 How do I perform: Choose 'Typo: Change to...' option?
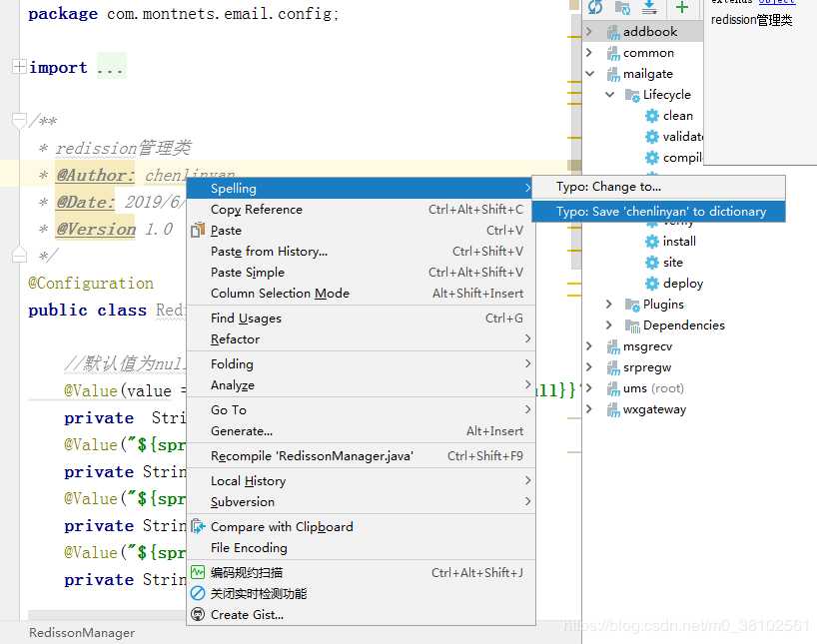(658, 187)
